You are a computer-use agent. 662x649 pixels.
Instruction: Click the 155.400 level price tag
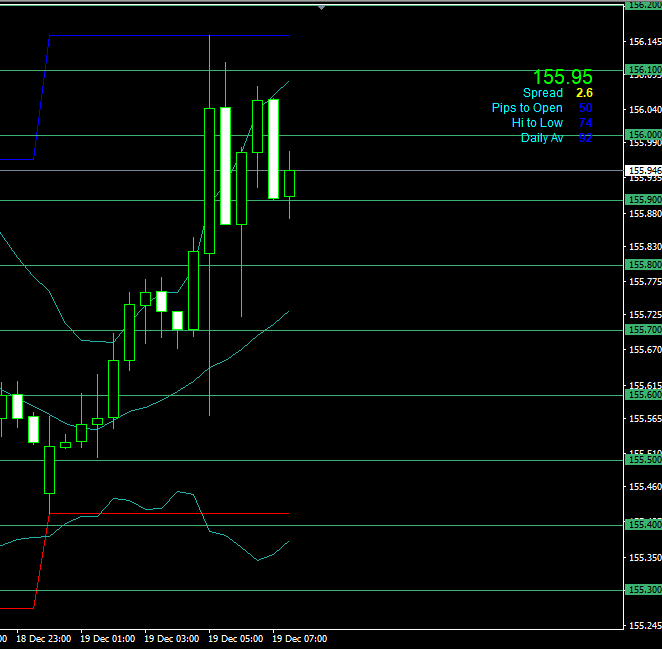[642, 525]
